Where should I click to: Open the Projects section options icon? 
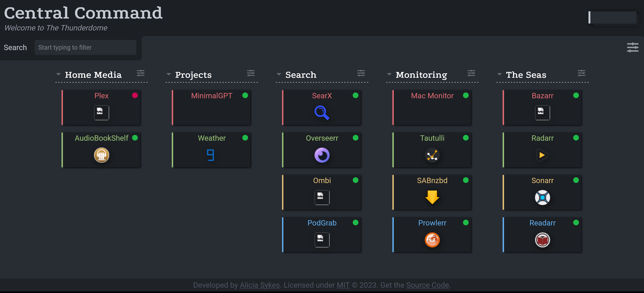click(x=251, y=73)
